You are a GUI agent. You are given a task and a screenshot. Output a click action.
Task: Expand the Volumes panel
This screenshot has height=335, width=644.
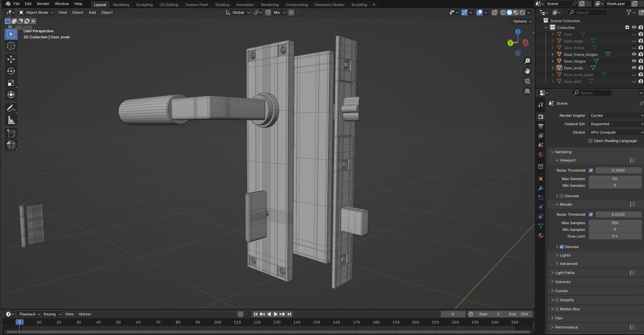coord(563,282)
